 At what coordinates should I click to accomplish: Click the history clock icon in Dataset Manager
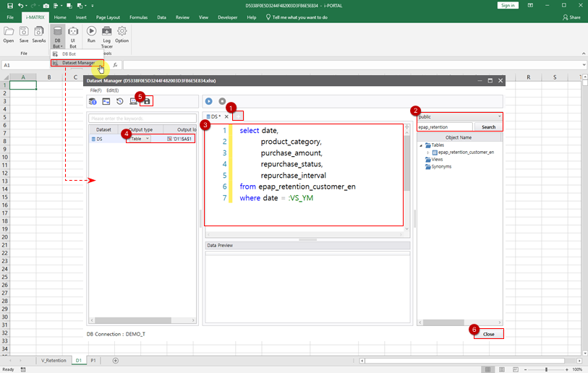click(119, 102)
